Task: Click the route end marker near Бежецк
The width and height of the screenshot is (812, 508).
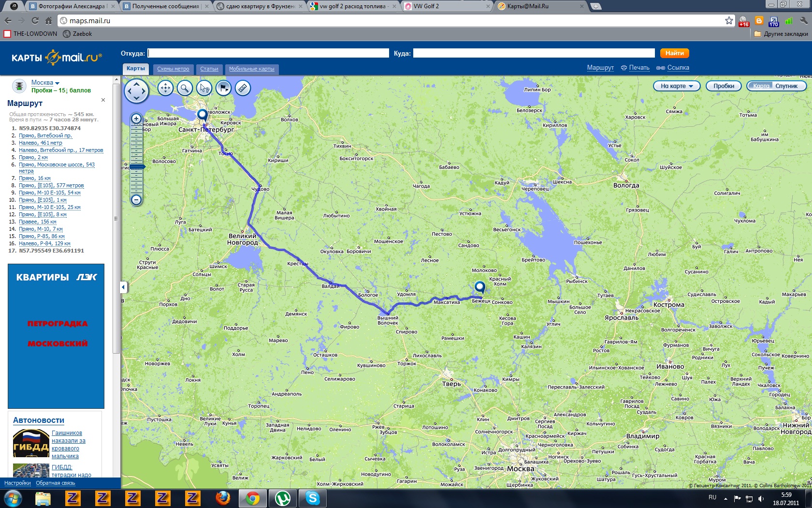Action: coord(479,287)
